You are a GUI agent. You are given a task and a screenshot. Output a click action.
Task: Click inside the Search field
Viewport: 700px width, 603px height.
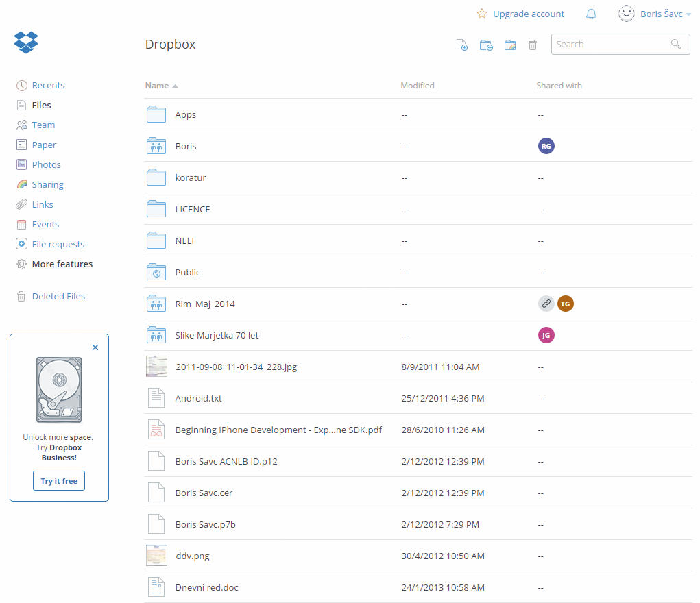point(620,44)
